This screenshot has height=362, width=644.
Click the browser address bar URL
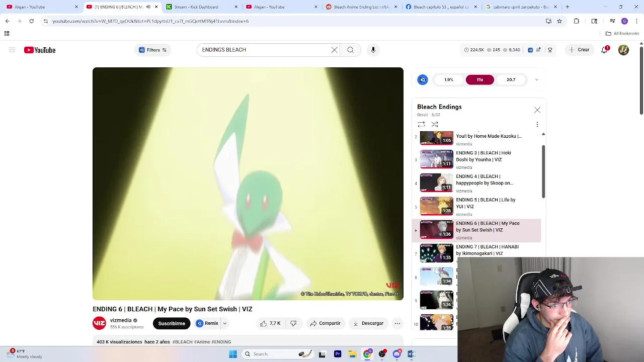click(x=151, y=21)
